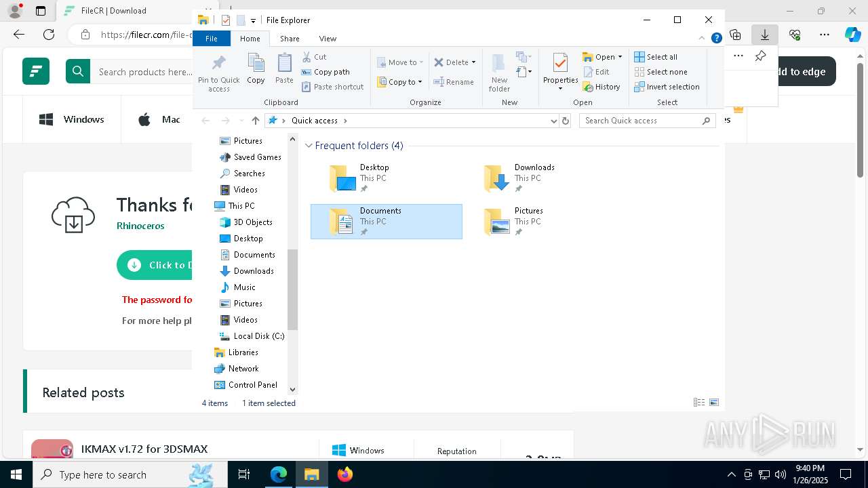Click Invert selection in ribbon

coord(667,87)
